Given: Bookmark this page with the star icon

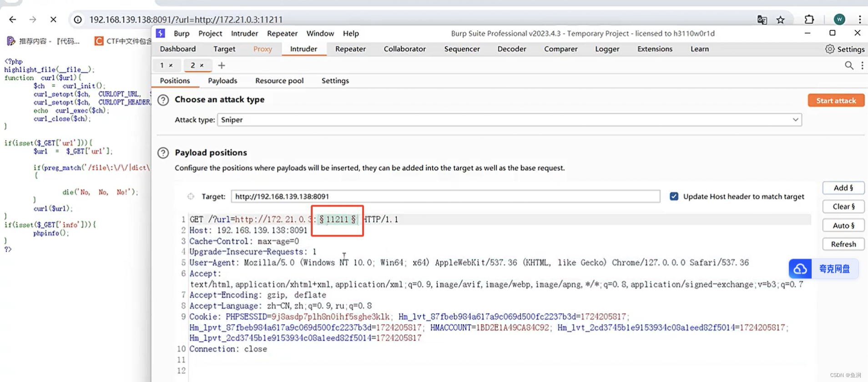Looking at the screenshot, I should click(x=781, y=20).
